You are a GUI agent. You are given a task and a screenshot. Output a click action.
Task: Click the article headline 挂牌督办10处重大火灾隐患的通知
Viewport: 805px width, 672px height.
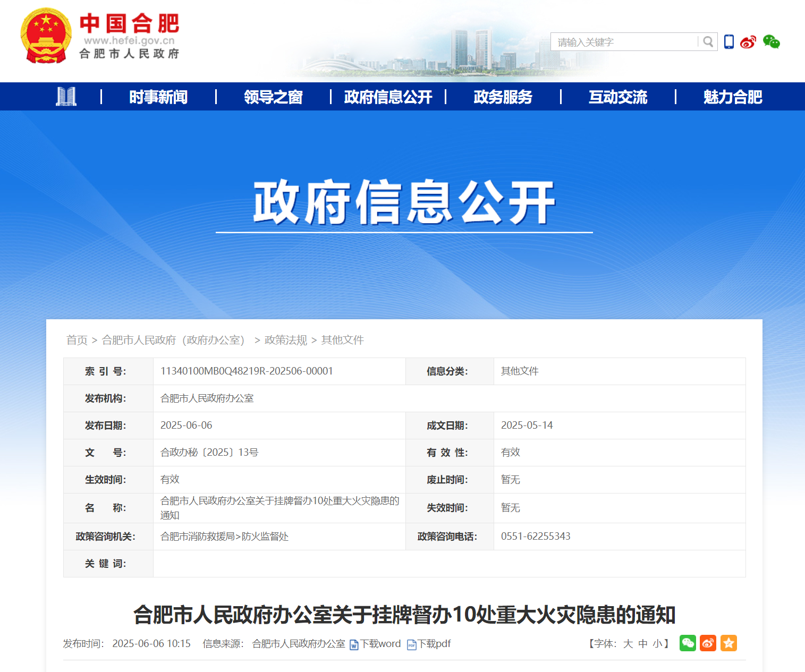click(x=404, y=615)
